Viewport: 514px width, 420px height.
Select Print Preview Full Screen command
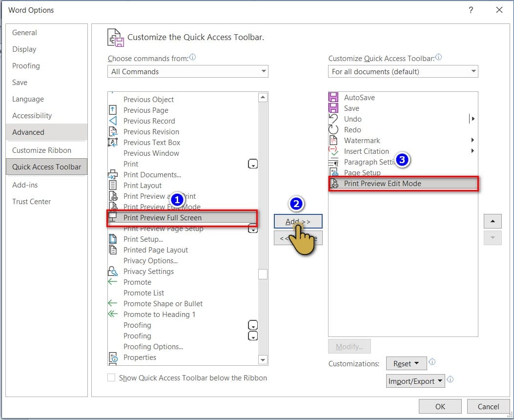point(182,218)
